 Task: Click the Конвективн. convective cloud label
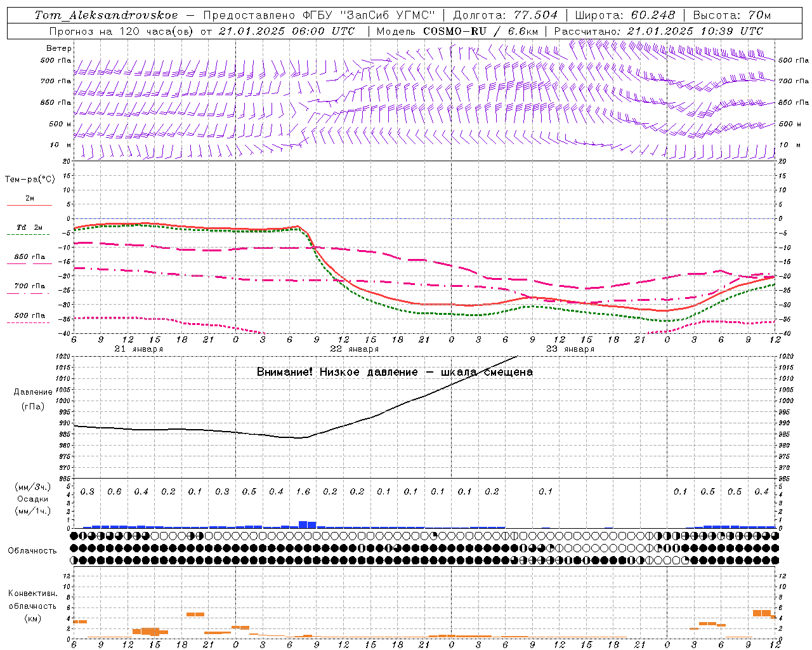(32, 594)
